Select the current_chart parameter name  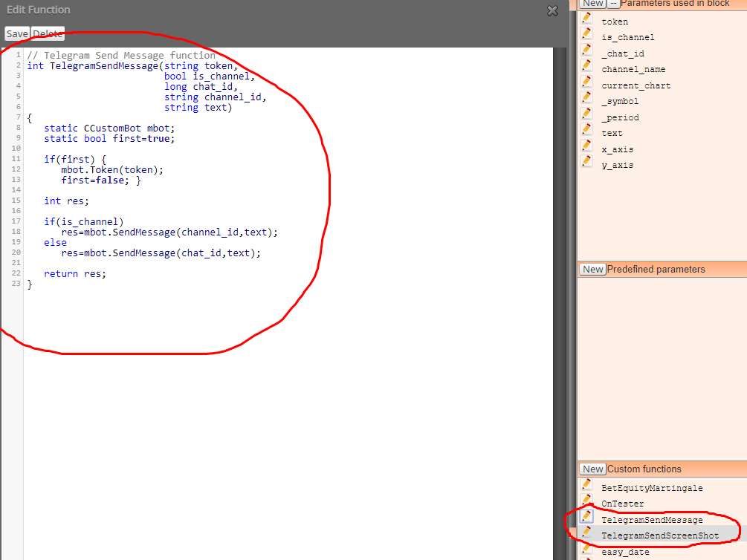(x=636, y=85)
